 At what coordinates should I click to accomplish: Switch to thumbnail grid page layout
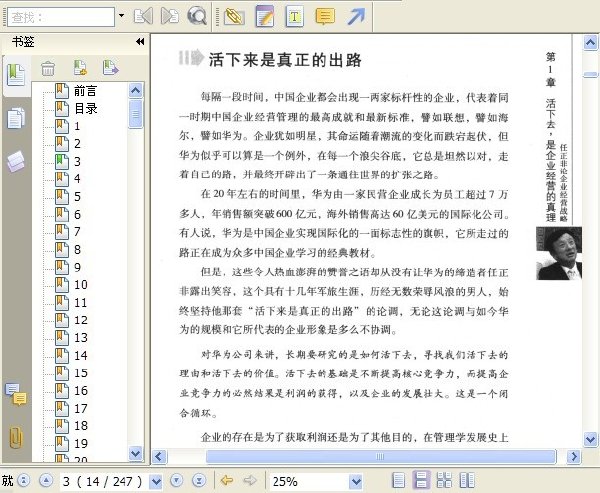tap(444, 480)
